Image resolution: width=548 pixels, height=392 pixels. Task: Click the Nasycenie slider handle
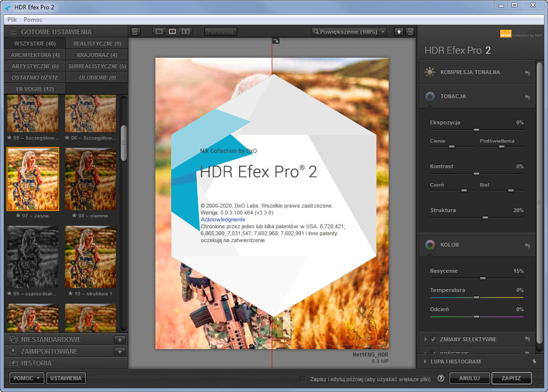coord(483,278)
